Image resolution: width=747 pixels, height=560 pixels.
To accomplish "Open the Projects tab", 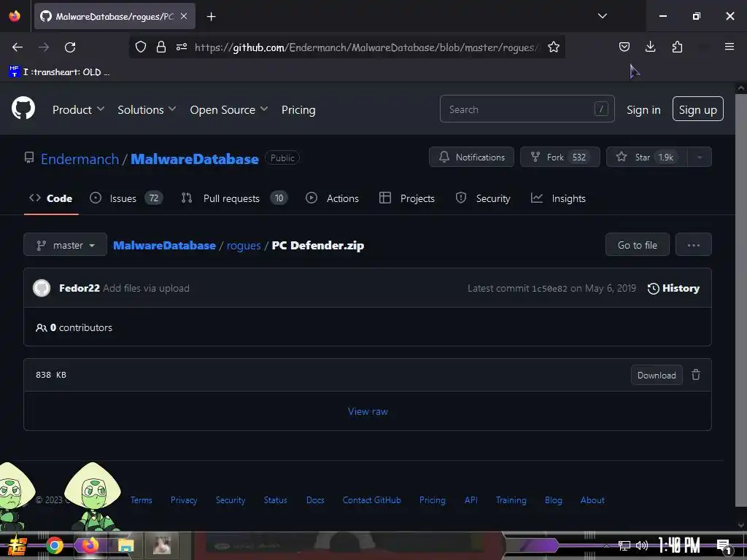I will coord(407,198).
